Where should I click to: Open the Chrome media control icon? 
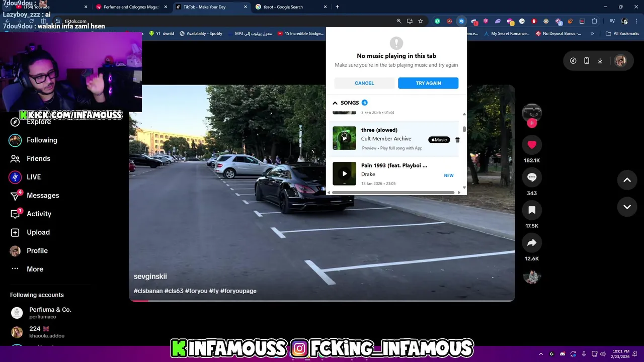(612, 21)
